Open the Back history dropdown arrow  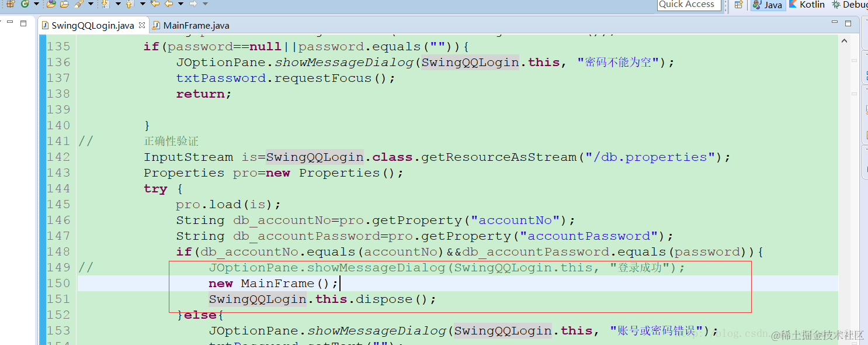[180, 4]
